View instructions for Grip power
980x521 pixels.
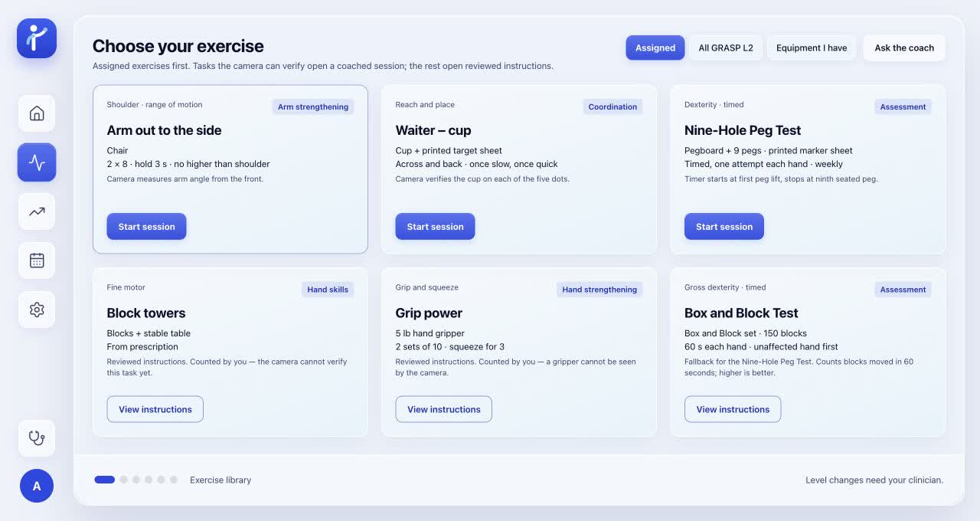(444, 409)
